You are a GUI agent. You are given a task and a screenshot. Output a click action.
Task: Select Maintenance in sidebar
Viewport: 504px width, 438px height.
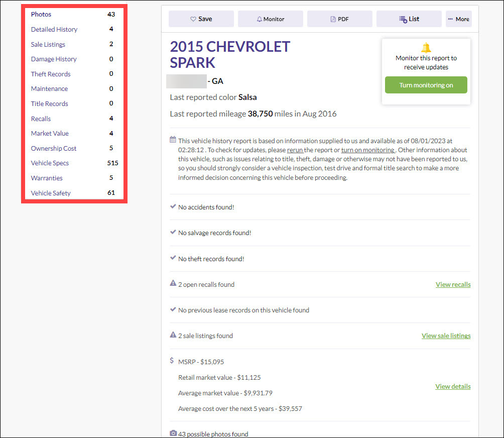coord(49,89)
